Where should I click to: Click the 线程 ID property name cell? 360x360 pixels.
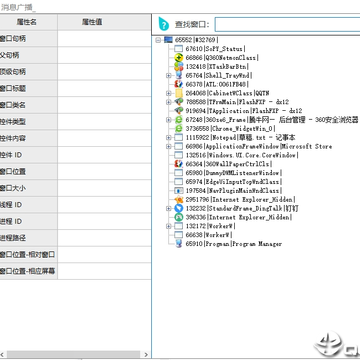coord(29,205)
